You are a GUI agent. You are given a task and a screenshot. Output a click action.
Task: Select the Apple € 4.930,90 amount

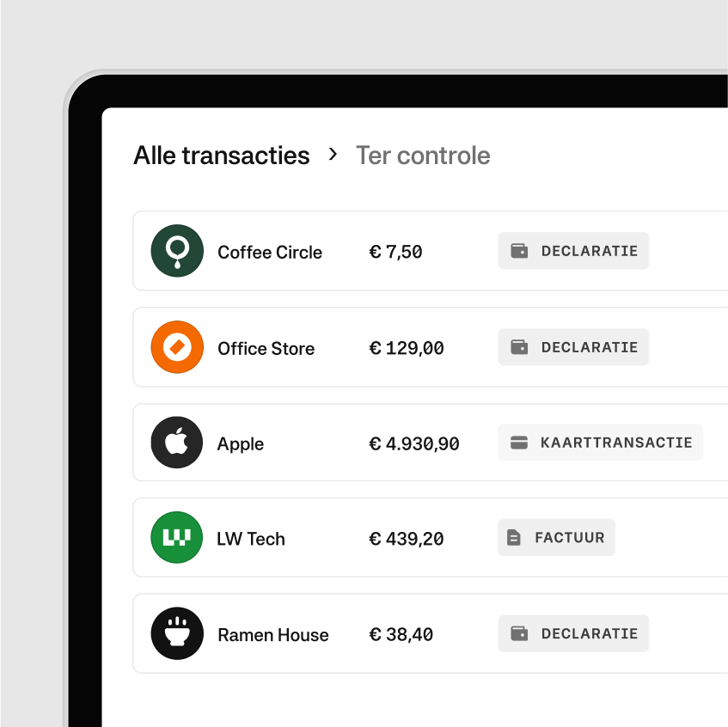click(414, 443)
